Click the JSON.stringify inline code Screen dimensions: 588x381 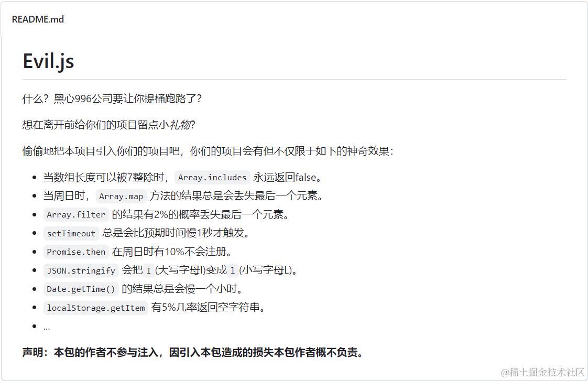click(x=81, y=270)
